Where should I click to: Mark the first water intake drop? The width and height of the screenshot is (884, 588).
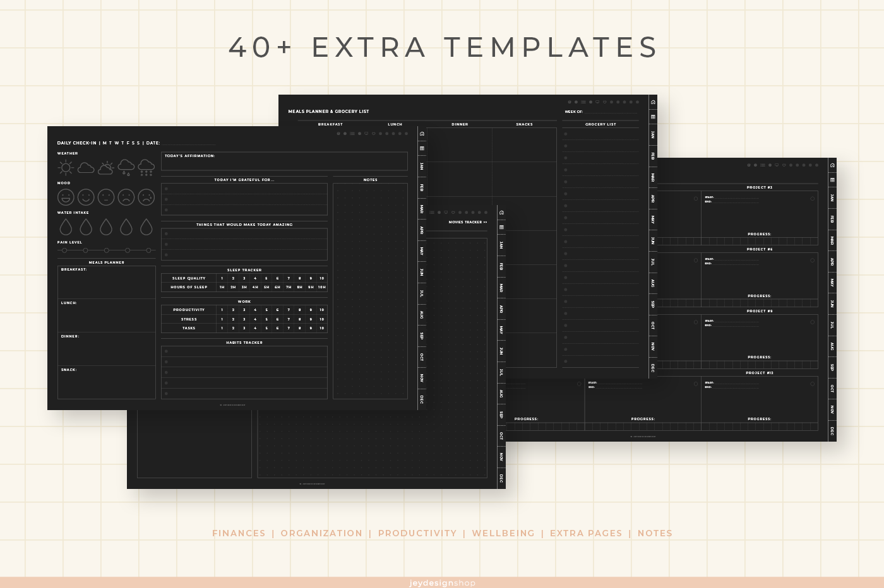66,226
